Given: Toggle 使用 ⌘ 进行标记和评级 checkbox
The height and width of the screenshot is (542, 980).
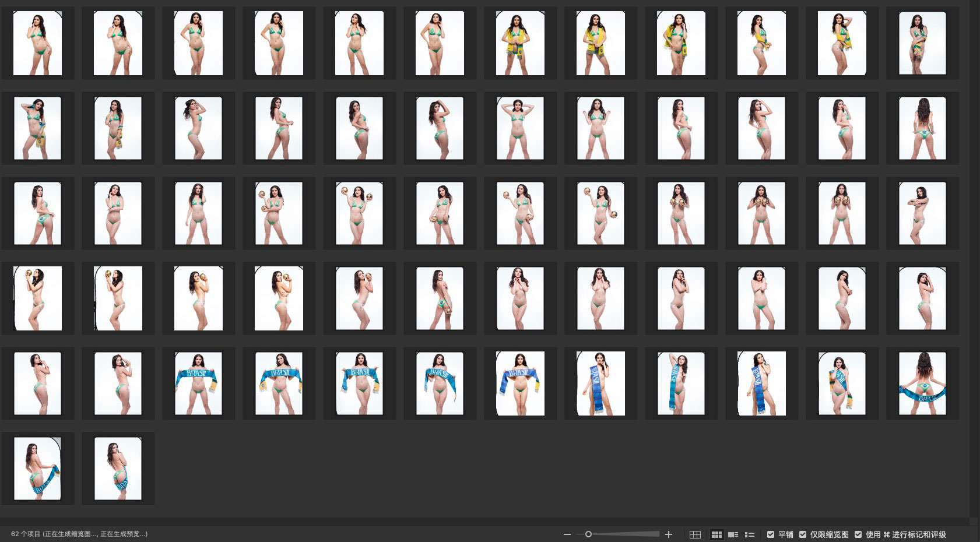Looking at the screenshot, I should (858, 534).
